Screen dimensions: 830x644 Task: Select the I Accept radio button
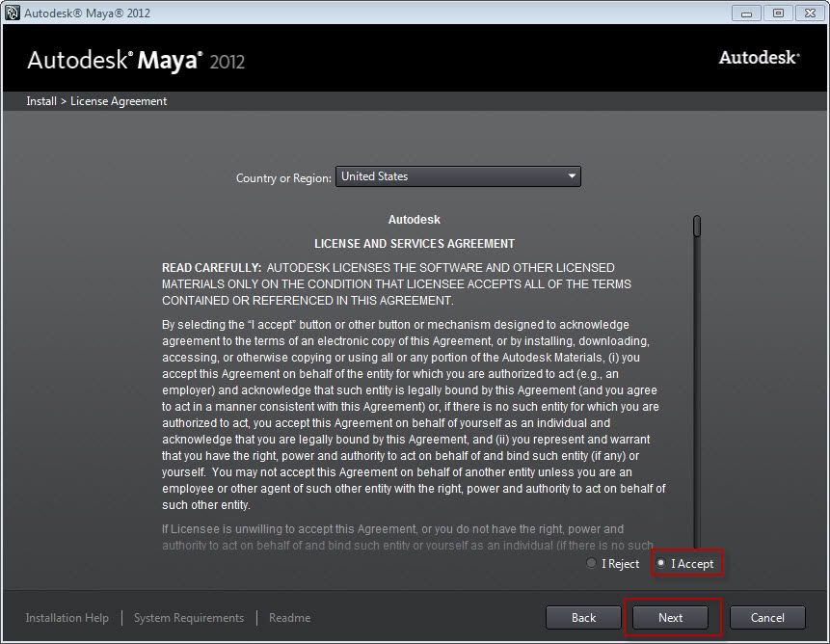pos(660,563)
